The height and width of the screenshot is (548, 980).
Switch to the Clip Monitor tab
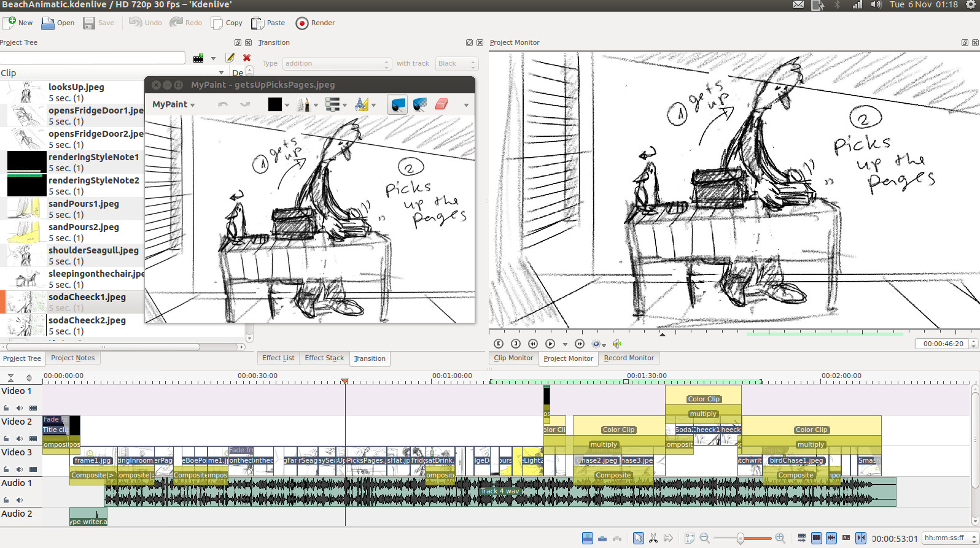pos(513,358)
